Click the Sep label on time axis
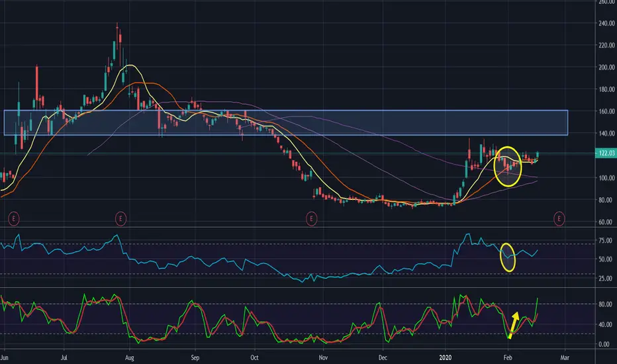Image resolution: width=617 pixels, height=364 pixels. [x=195, y=357]
